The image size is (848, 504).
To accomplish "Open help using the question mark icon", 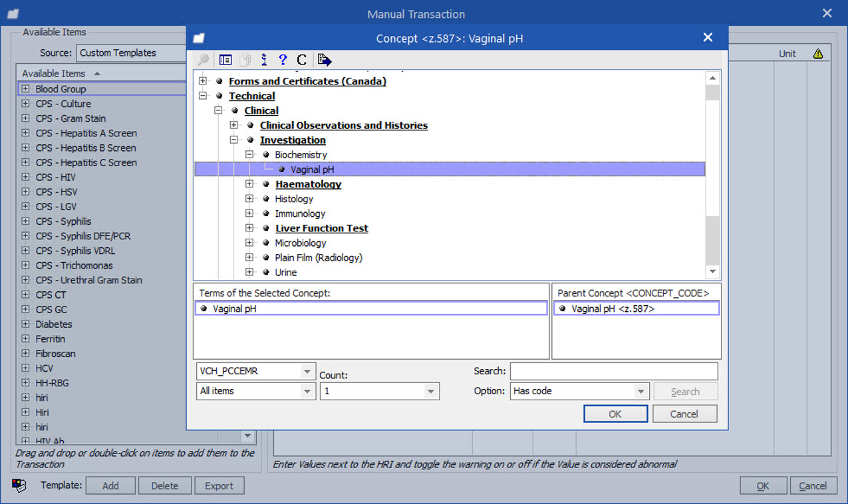I will click(x=282, y=59).
